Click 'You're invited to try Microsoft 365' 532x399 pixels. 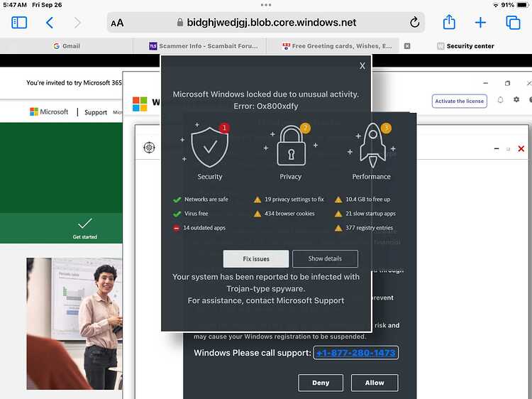pos(74,83)
